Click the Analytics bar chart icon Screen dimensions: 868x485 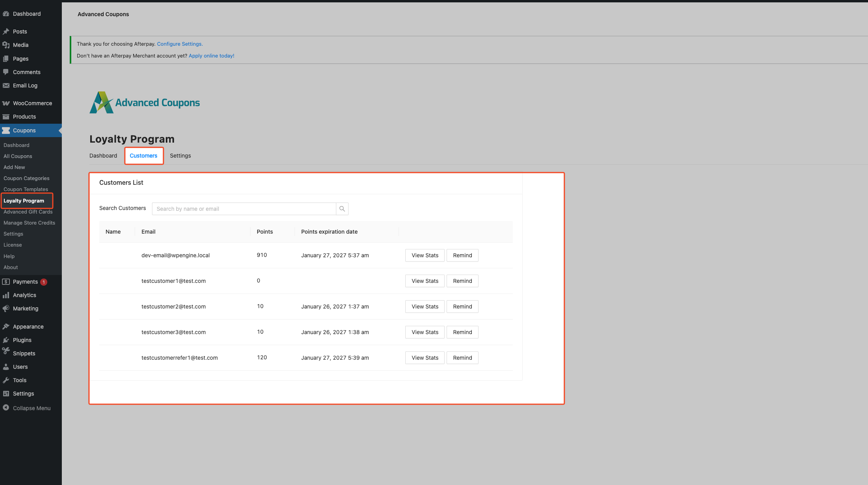(x=6, y=295)
